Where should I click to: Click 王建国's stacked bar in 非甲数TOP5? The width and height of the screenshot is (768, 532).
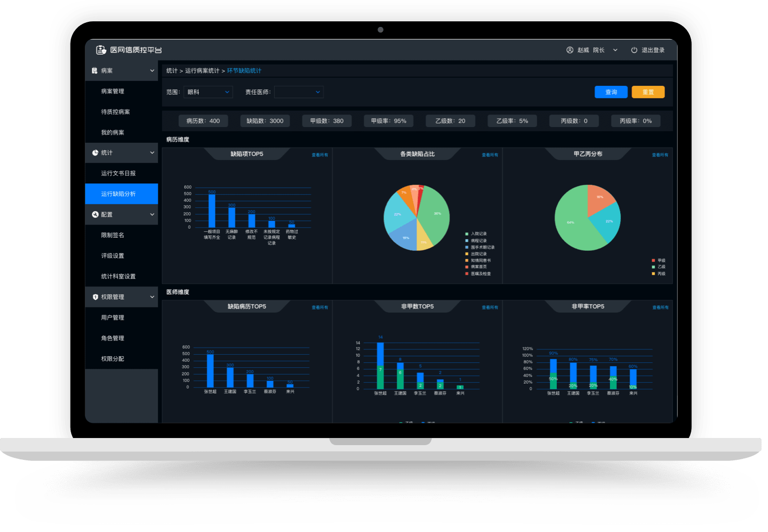click(400, 376)
